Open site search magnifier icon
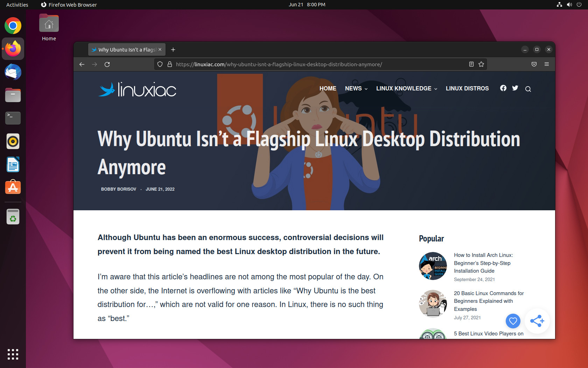This screenshot has width=588, height=368. click(x=528, y=89)
